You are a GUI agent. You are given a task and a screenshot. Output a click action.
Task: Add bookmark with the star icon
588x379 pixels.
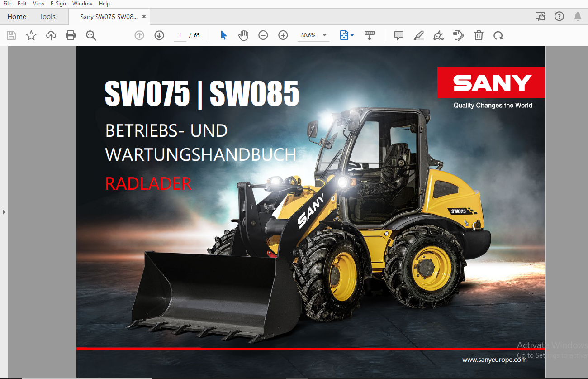click(x=31, y=35)
